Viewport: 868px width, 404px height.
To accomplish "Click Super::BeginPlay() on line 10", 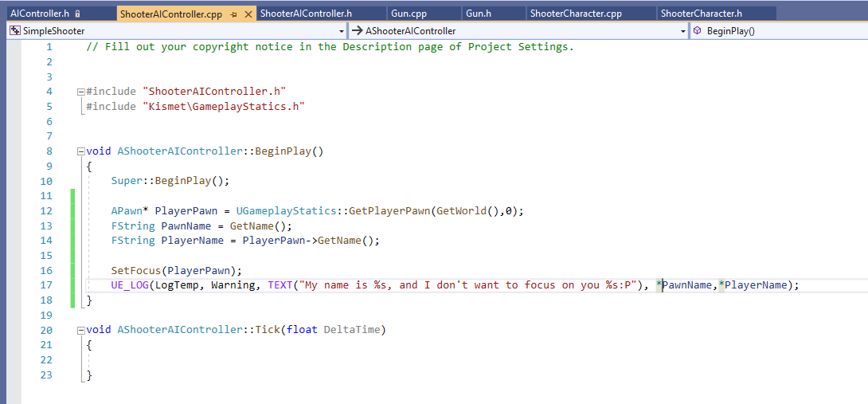I will pos(170,181).
